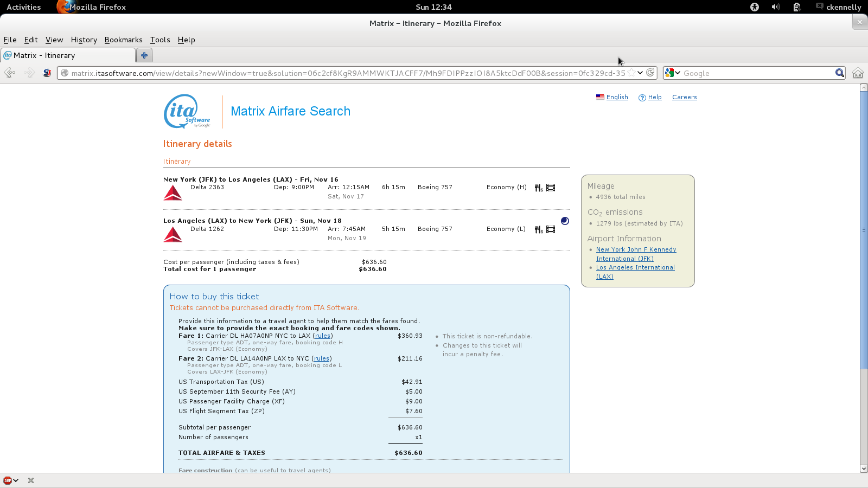Image resolution: width=868 pixels, height=488 pixels.
Task: Open rules link for Fare 1
Action: [322, 336]
